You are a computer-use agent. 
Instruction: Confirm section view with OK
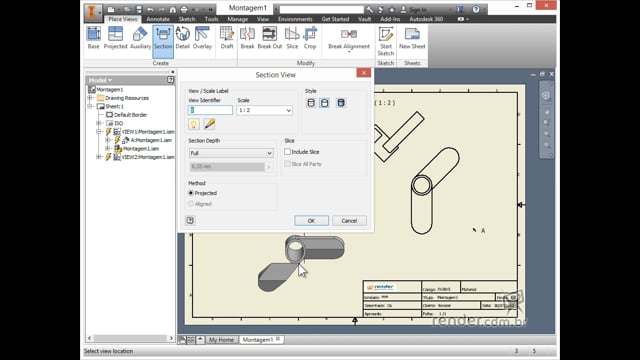coord(311,220)
